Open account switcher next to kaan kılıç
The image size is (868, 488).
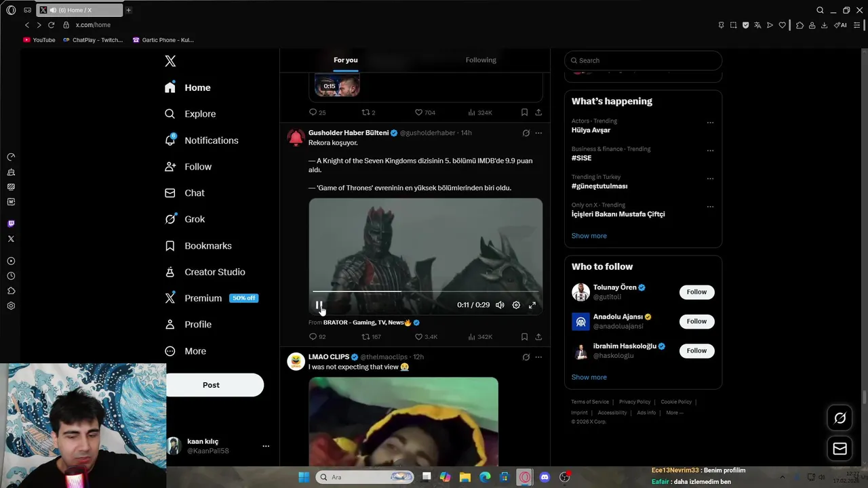266,446
